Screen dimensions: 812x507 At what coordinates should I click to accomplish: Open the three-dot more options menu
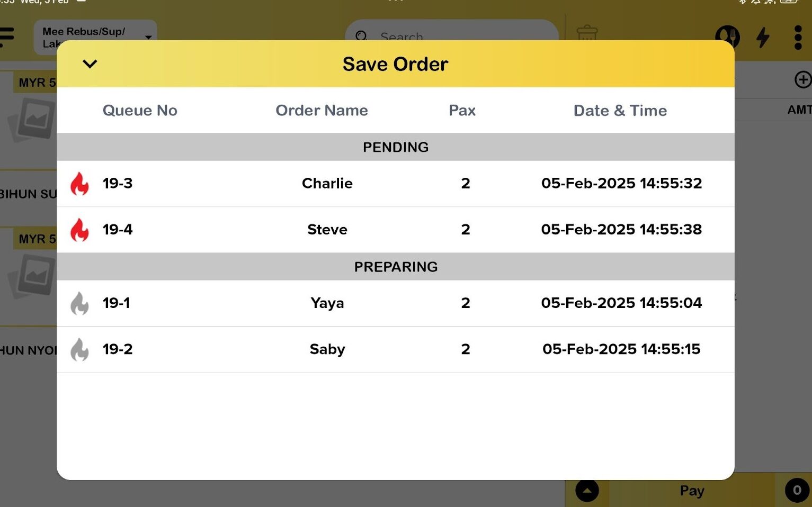798,37
